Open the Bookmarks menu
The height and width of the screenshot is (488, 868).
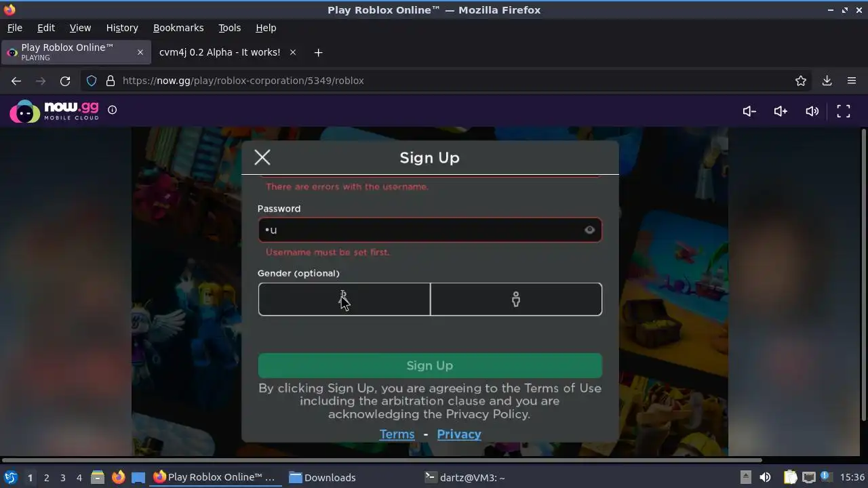point(178,28)
